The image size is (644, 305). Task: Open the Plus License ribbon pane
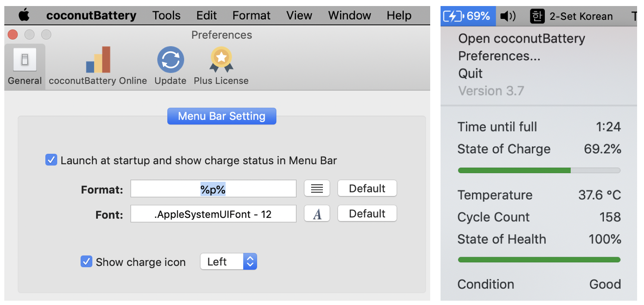[x=221, y=60]
